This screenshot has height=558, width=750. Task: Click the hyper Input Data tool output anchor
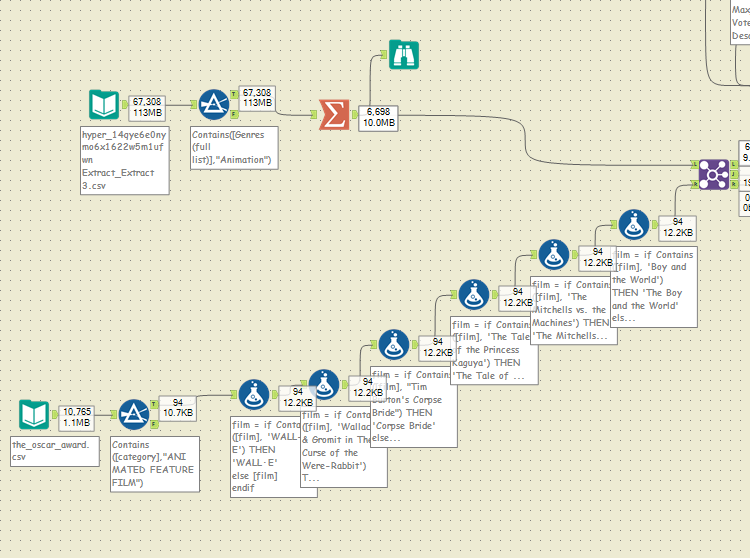(124, 105)
